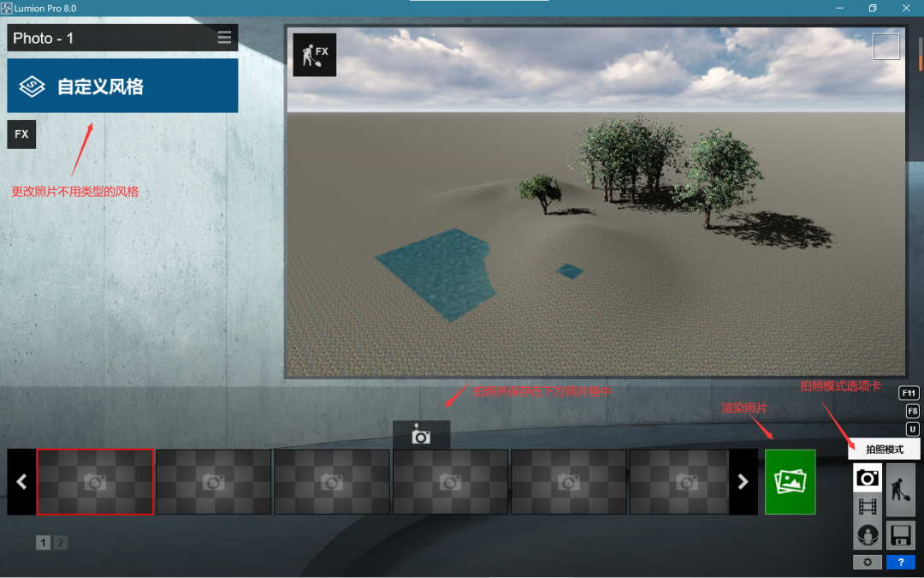The image size is (924, 578).
Task: Click the FX add effect button under style
Action: (21, 134)
